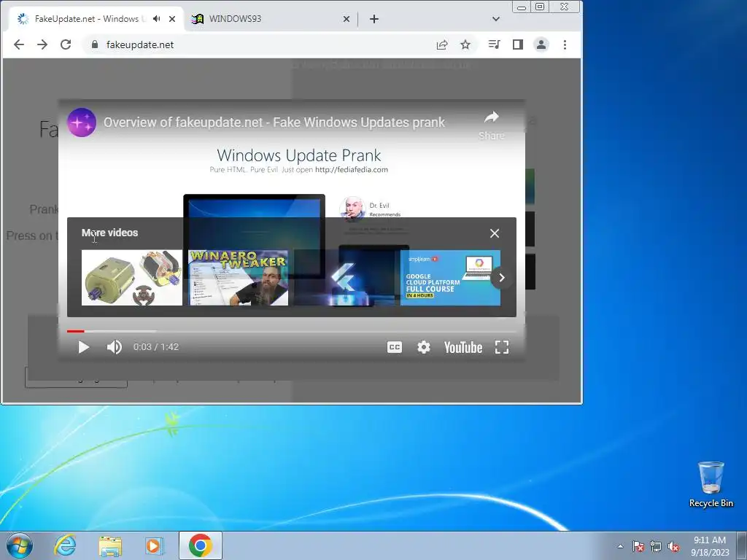Open video settings gear

[424, 347]
